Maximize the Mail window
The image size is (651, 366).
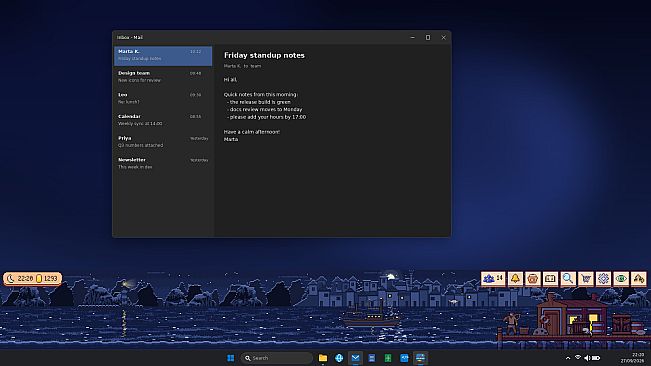pos(428,37)
